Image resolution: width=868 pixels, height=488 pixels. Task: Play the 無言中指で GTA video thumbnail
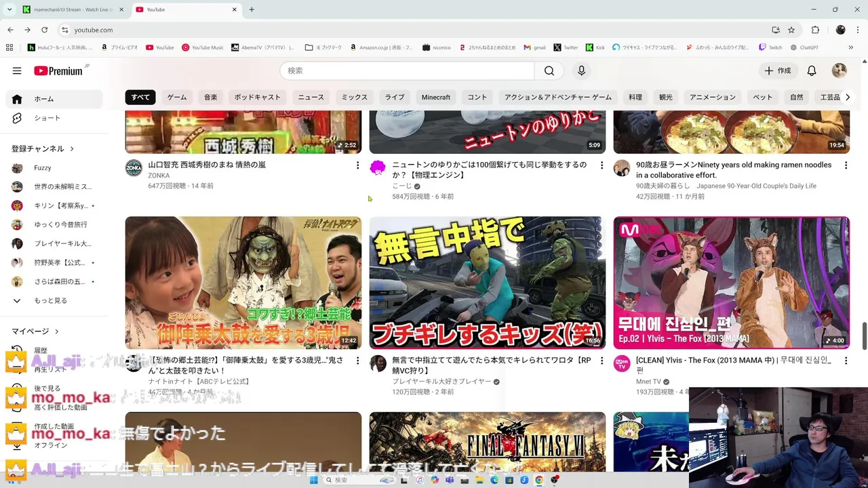488,283
